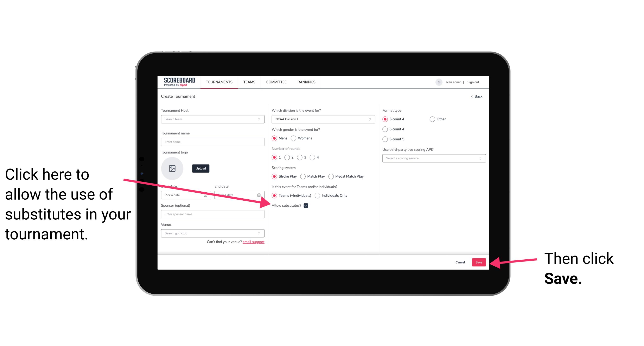Image resolution: width=644 pixels, height=346 pixels.
Task: Click the Tournament Host search icon
Action: (261, 119)
